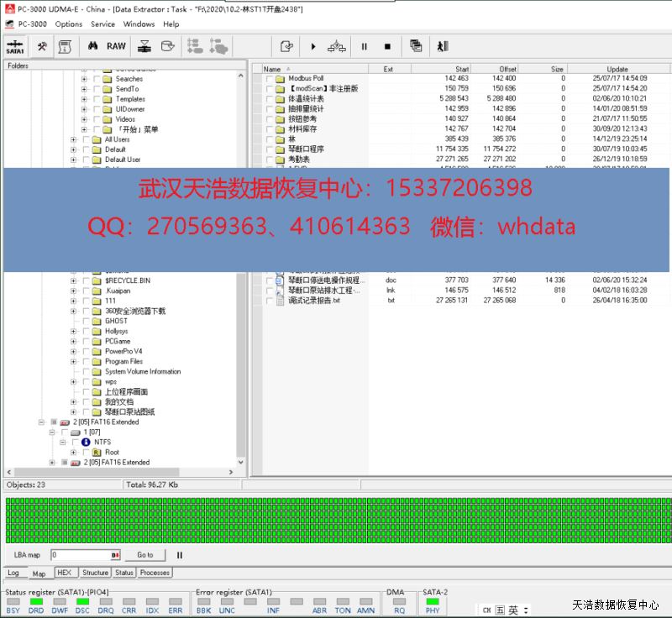
Task: Check the box for Program Files folder
Action: click(x=87, y=362)
